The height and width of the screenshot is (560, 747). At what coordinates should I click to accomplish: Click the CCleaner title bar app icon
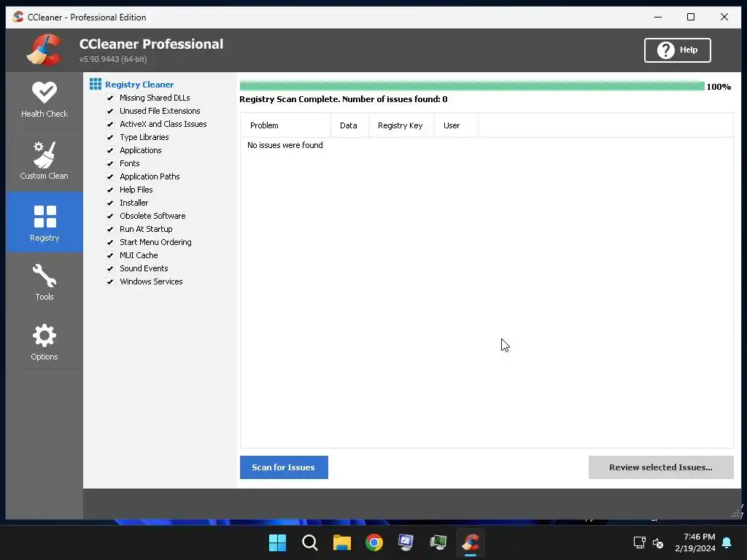click(18, 17)
